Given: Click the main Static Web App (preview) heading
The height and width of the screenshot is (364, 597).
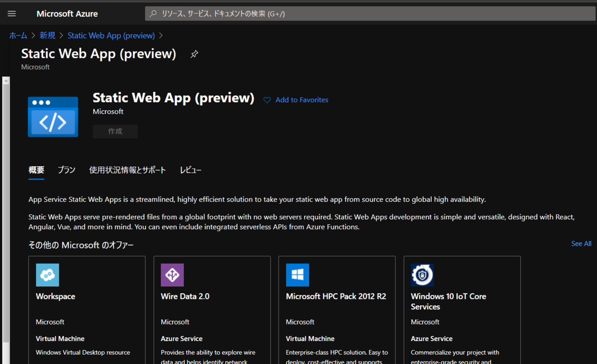Looking at the screenshot, I should click(174, 98).
